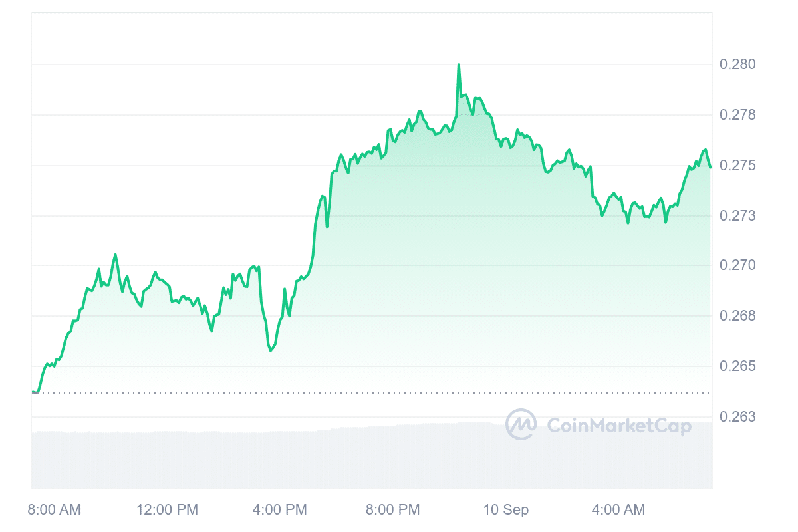The width and height of the screenshot is (798, 532).
Task: Click the 0.278 price axis label
Action: [737, 115]
